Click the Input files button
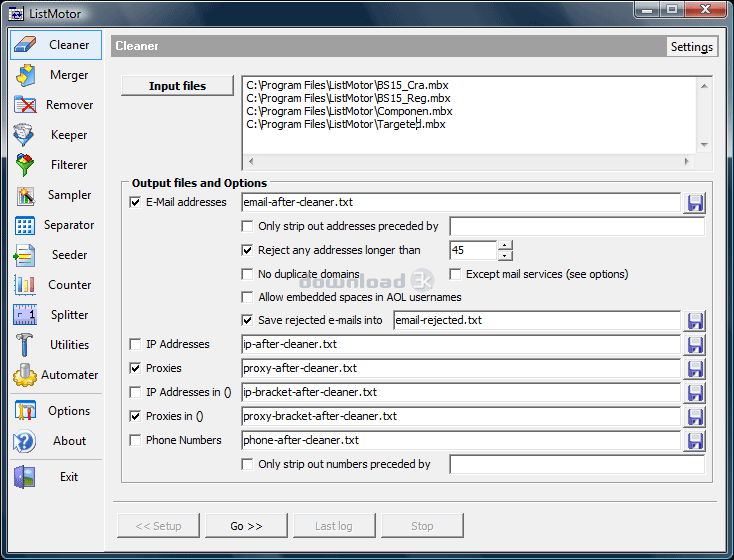Viewport: 734px width, 560px height. tap(177, 86)
